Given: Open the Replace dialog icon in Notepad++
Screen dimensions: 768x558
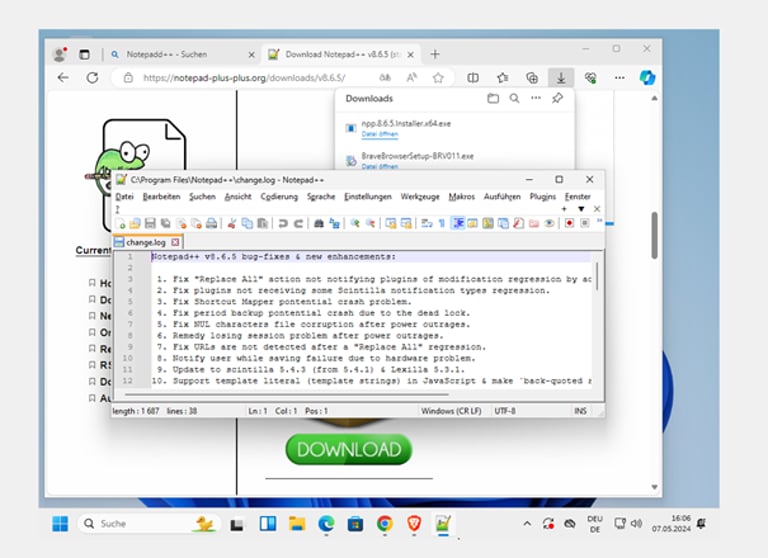Looking at the screenshot, I should point(335,224).
